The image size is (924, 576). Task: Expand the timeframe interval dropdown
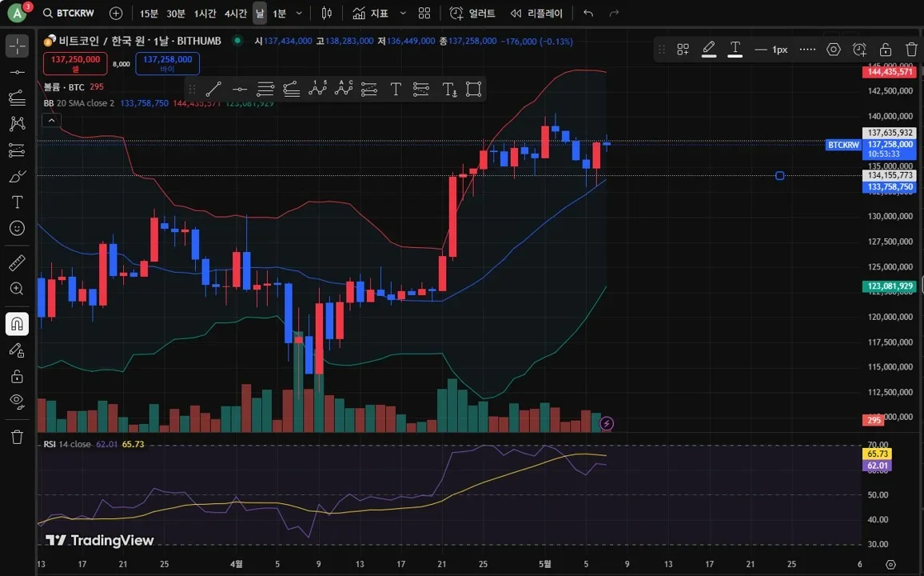(x=299, y=13)
